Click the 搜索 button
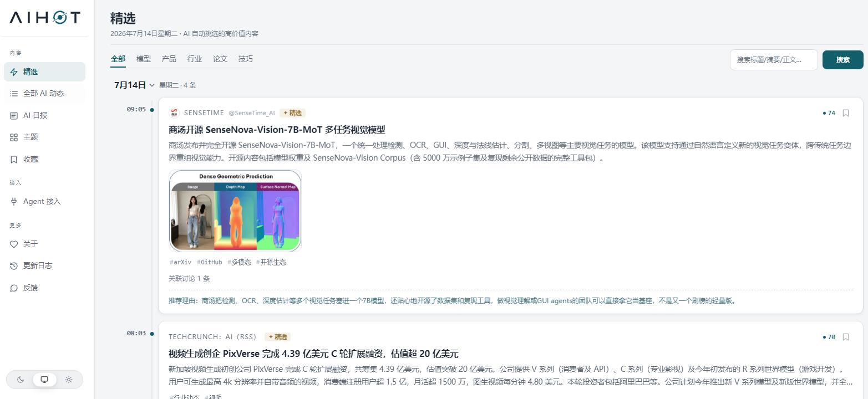 [x=842, y=60]
